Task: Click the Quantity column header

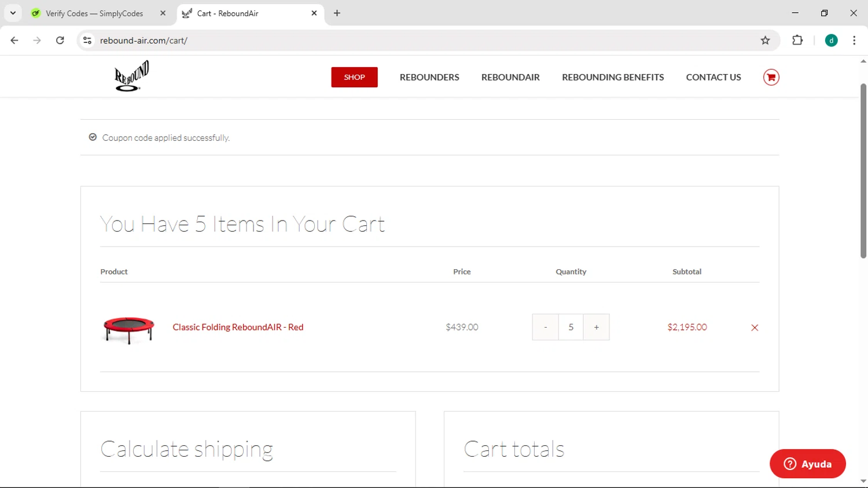Action: pyautogui.click(x=571, y=271)
